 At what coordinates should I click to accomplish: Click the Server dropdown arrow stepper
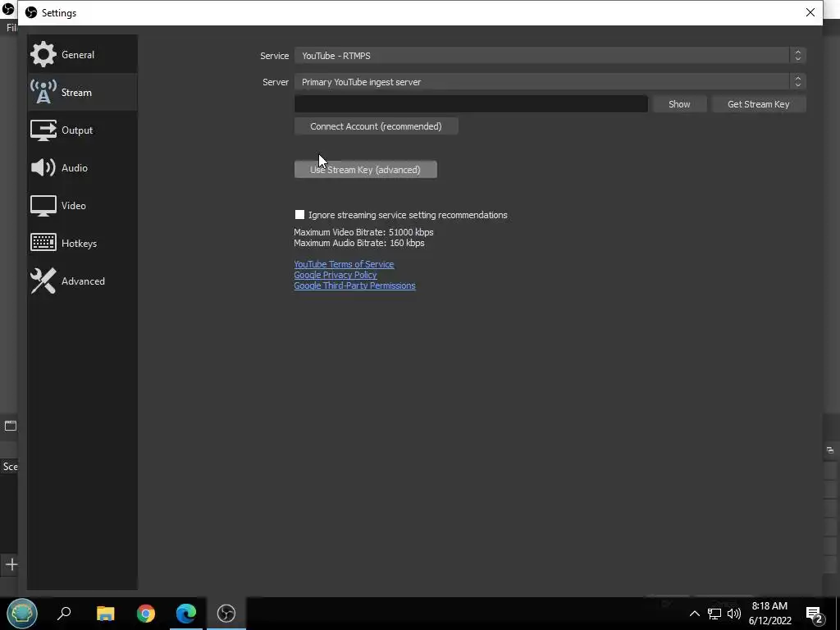pos(797,82)
